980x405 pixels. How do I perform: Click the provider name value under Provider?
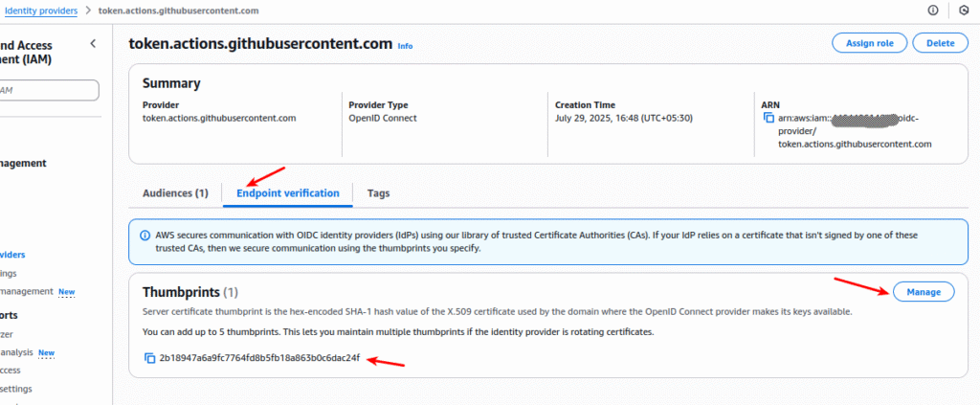click(219, 118)
